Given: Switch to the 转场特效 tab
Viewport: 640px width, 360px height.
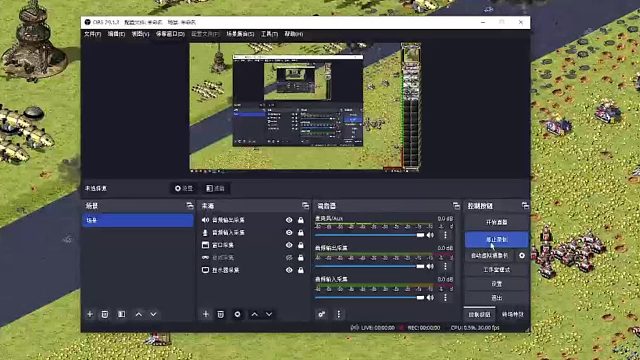Looking at the screenshot, I should (513, 315).
